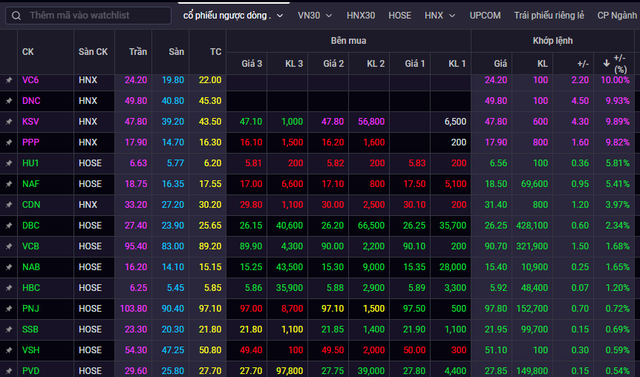Click NAF bid volume 6,600

click(x=292, y=184)
